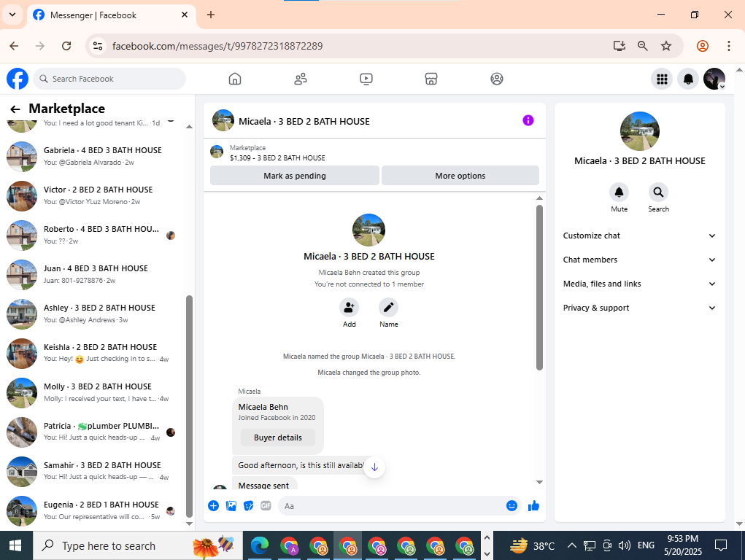View site information icon in address bar
The image size is (745, 560).
pos(98,46)
